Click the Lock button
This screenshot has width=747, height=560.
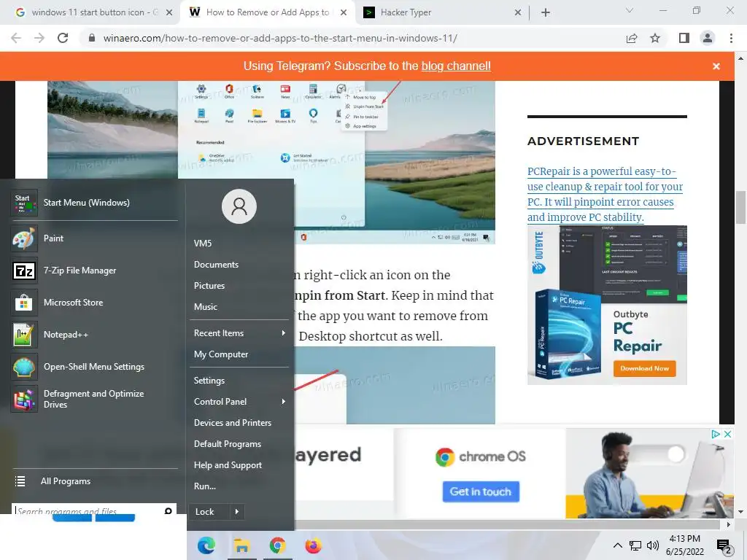click(209, 512)
